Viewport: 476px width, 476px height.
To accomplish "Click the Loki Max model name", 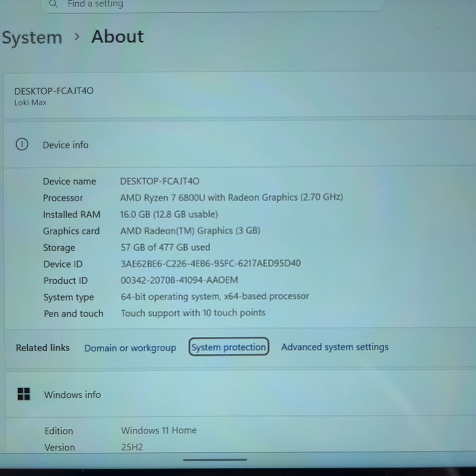I will [31, 102].
